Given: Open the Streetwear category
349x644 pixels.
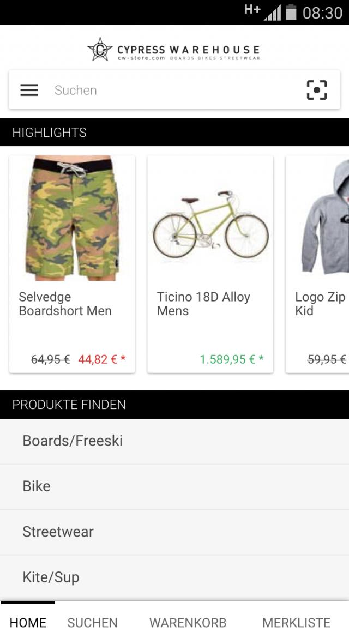Looking at the screenshot, I should pos(57,532).
